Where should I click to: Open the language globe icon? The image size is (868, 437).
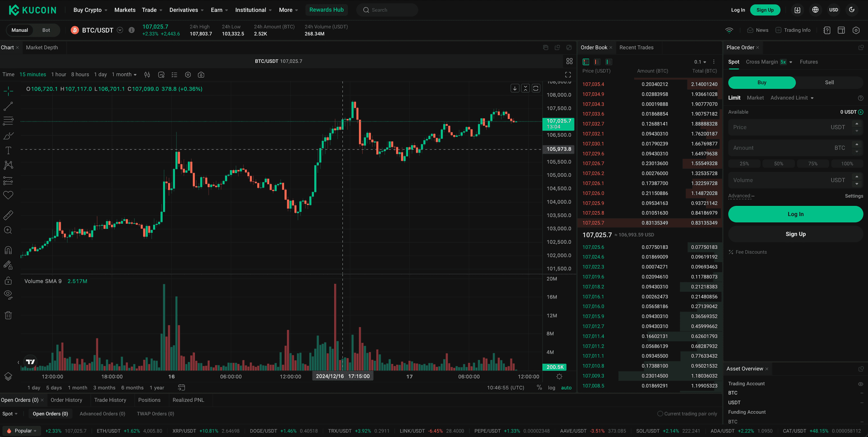tap(815, 10)
